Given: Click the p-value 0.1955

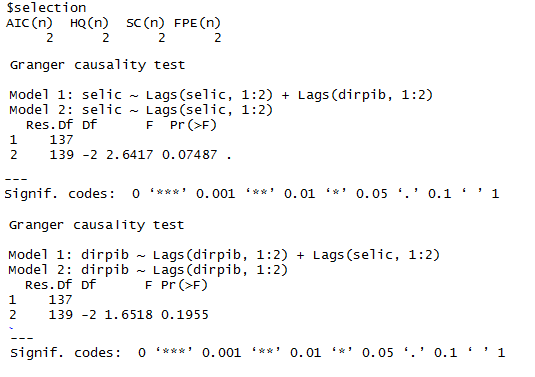Looking at the screenshot, I should pos(185,315).
